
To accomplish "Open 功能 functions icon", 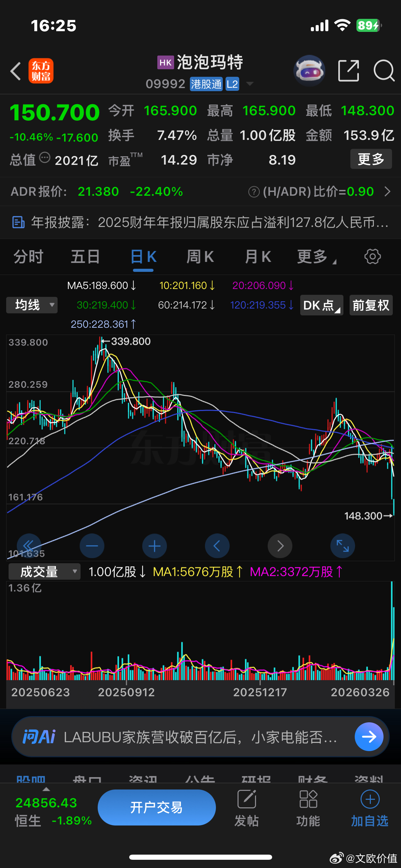I will click(308, 799).
